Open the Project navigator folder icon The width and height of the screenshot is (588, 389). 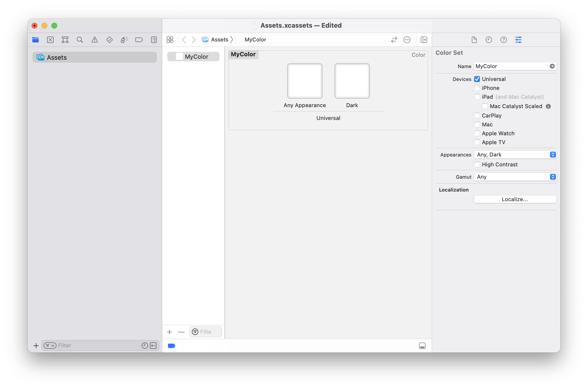tap(35, 39)
